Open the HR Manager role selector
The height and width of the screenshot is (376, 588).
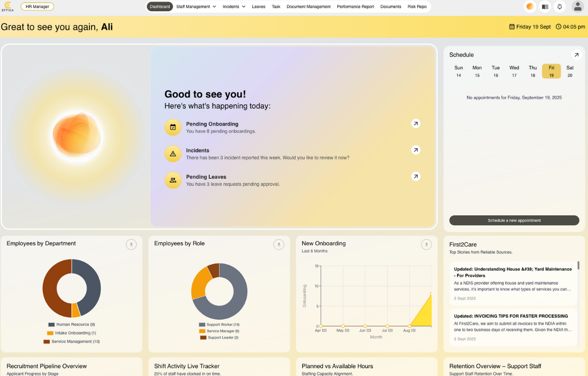37,7
